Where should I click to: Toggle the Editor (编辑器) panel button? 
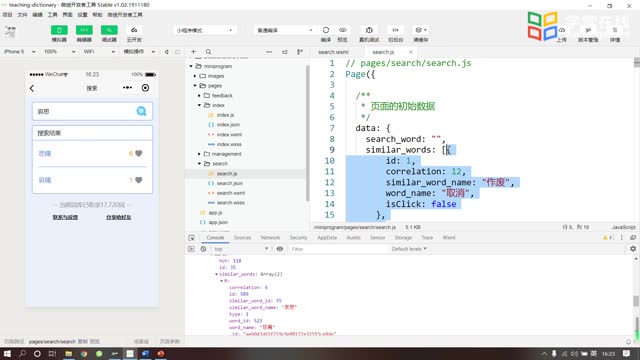point(84,30)
